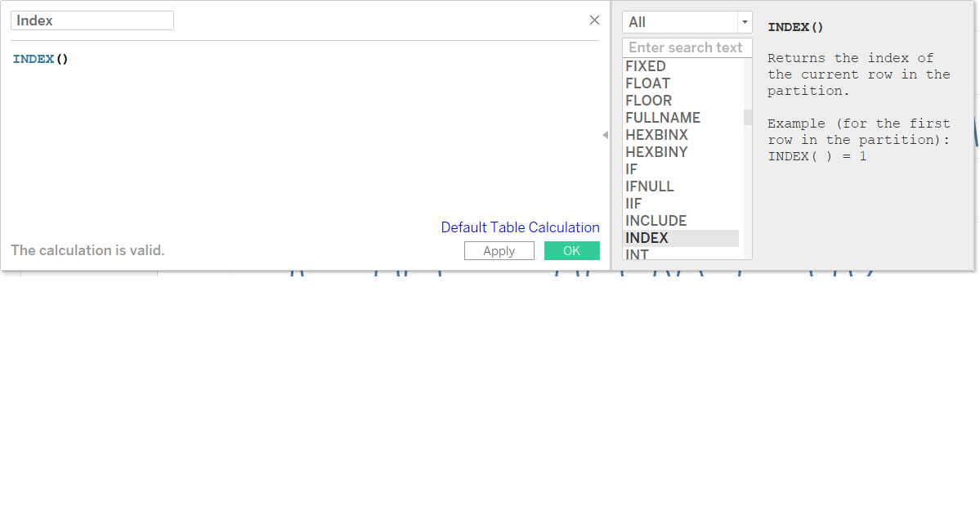Open the All function category dropdown
This screenshot has width=980, height=530.
pyautogui.click(x=745, y=21)
